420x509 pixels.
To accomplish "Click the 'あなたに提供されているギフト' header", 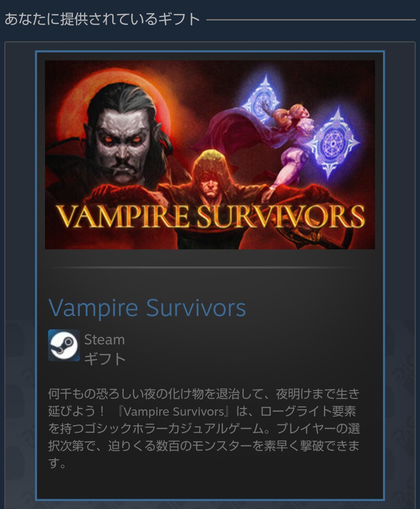I will coord(102,19).
